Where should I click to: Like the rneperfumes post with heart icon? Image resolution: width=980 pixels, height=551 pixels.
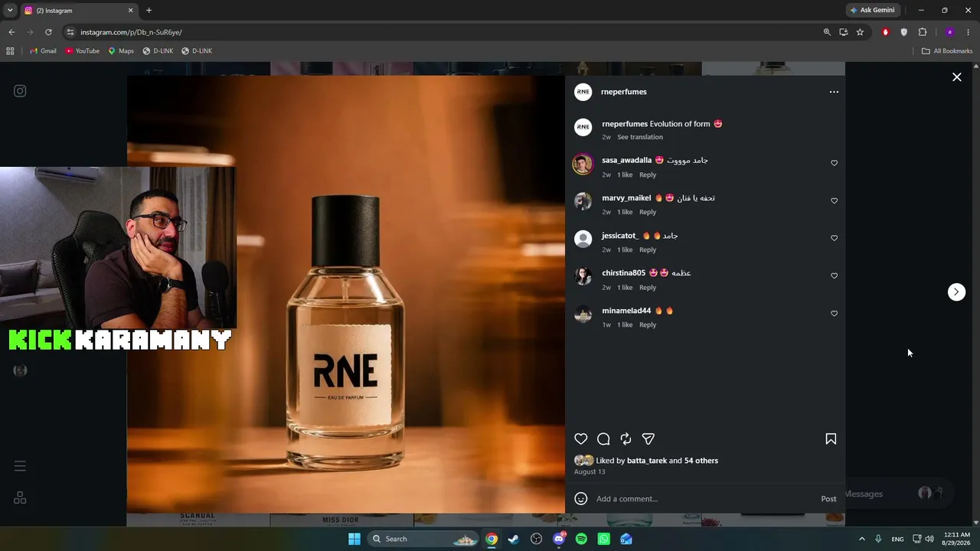point(581,439)
